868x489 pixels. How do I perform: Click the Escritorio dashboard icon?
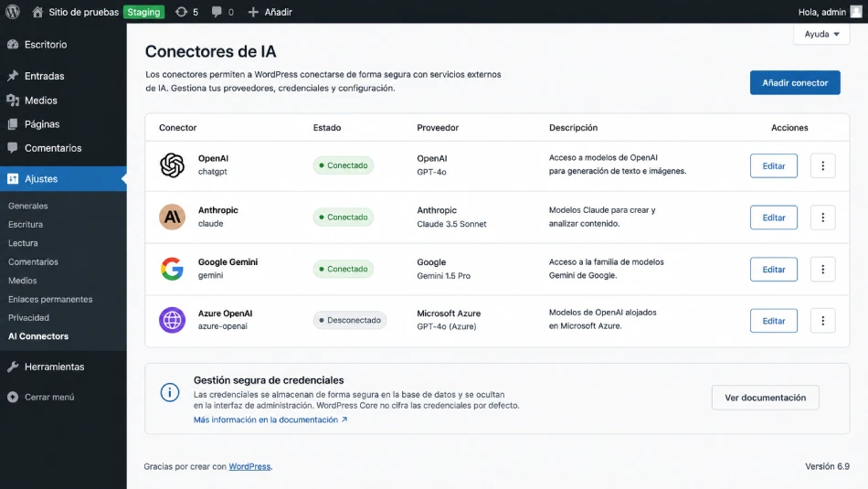pyautogui.click(x=13, y=44)
